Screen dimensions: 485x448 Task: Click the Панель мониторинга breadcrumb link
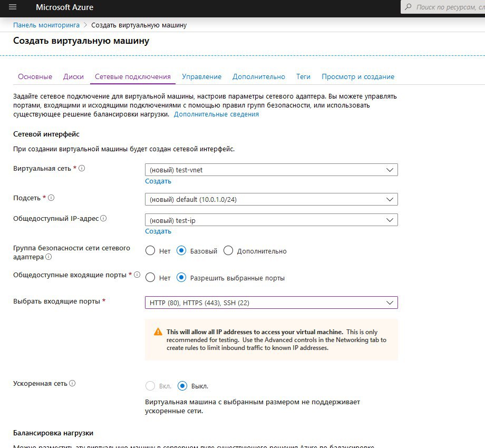point(46,25)
